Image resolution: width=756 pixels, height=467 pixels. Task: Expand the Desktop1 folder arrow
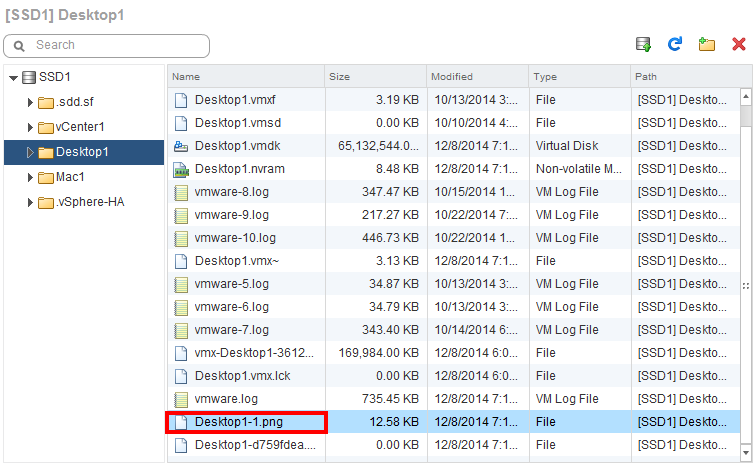coord(30,152)
